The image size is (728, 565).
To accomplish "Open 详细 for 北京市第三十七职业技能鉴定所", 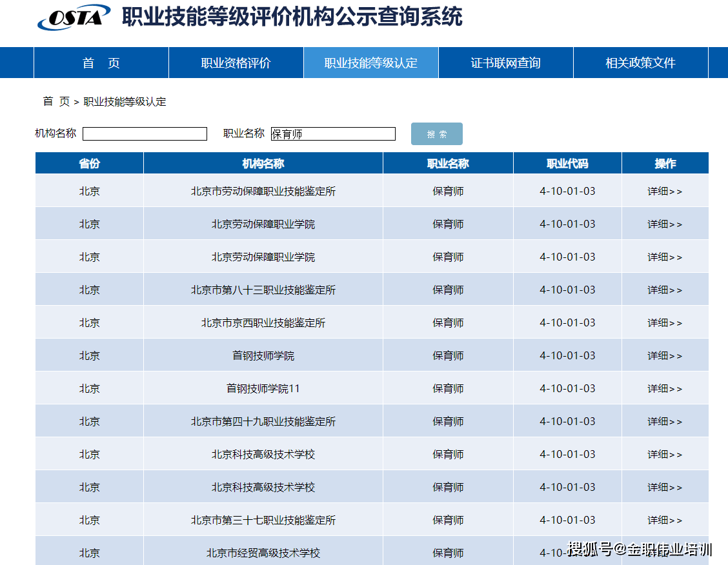I will coord(665,520).
